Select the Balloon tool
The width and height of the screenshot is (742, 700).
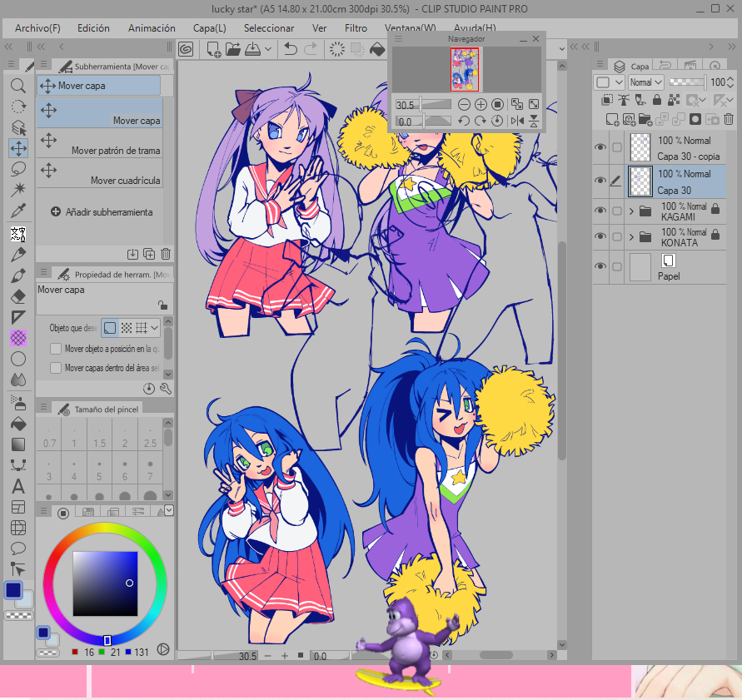point(18,549)
